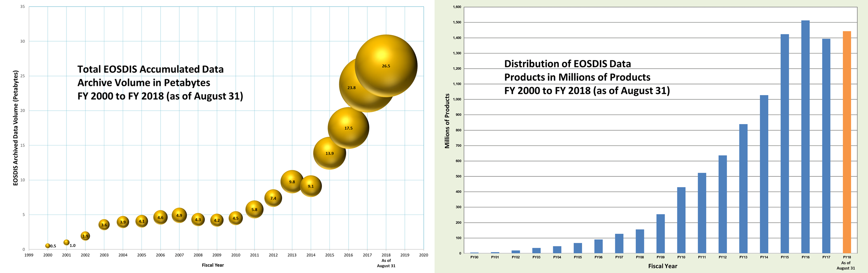Click the FY13 bar
868x273 pixels.
743,189
